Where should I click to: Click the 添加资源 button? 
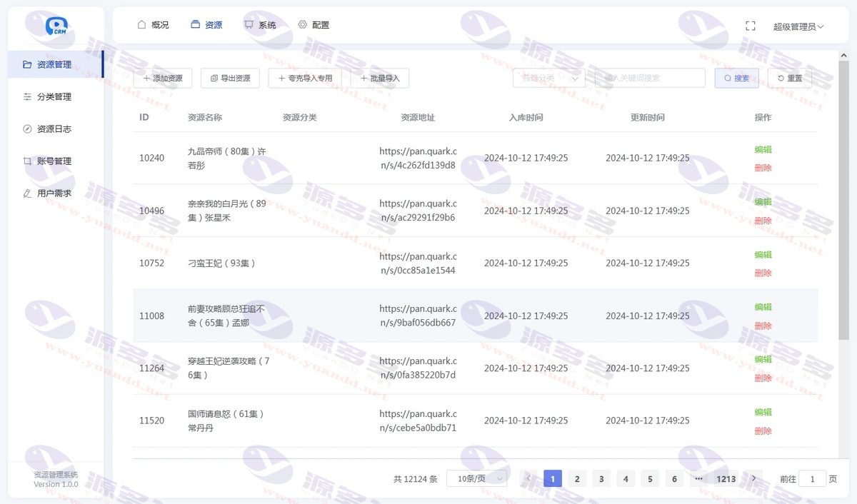pos(163,78)
